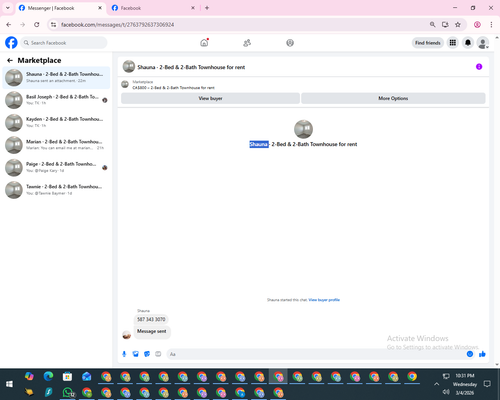
Task: Click the browser forward arrow
Action: pyautogui.click(x=23, y=25)
